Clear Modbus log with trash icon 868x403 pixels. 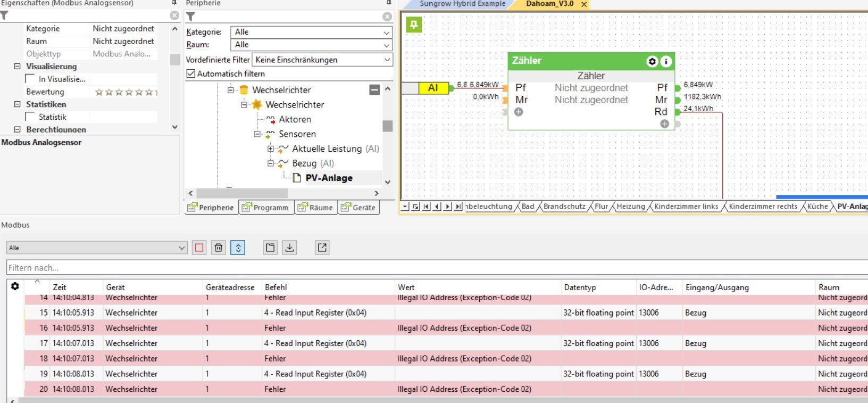219,248
